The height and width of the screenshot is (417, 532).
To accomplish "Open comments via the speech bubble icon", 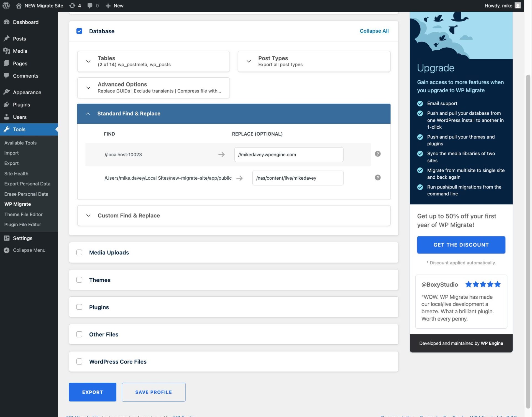I will pyautogui.click(x=90, y=6).
